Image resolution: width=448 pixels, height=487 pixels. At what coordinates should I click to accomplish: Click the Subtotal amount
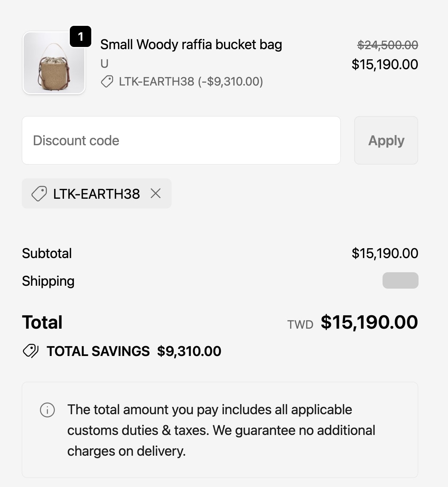coord(385,253)
